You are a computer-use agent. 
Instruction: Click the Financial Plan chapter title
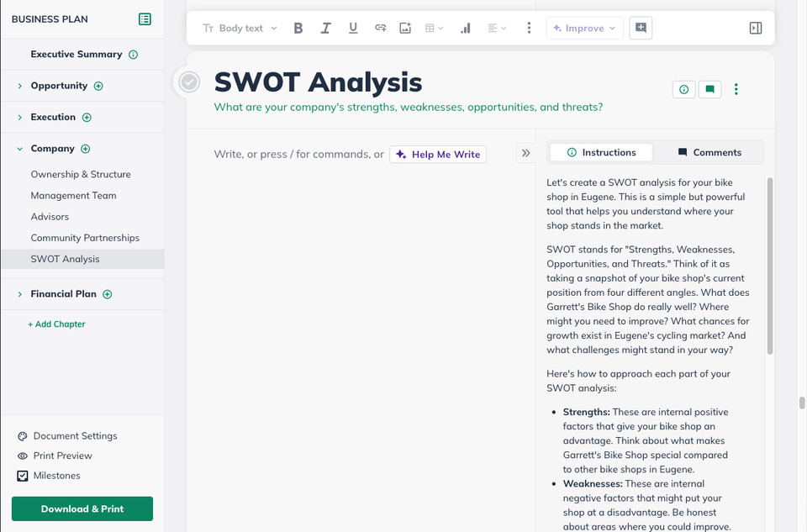click(63, 294)
